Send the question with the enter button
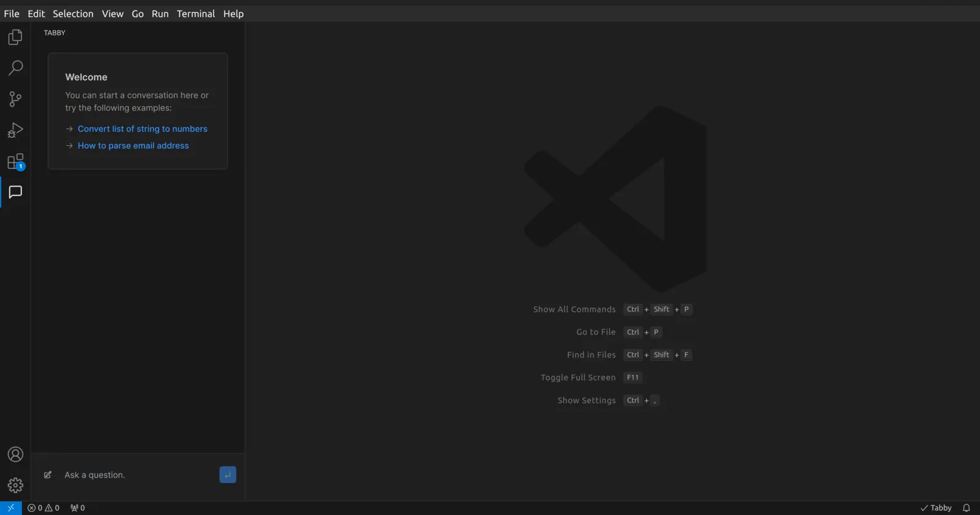Image resolution: width=980 pixels, height=515 pixels. pyautogui.click(x=228, y=475)
